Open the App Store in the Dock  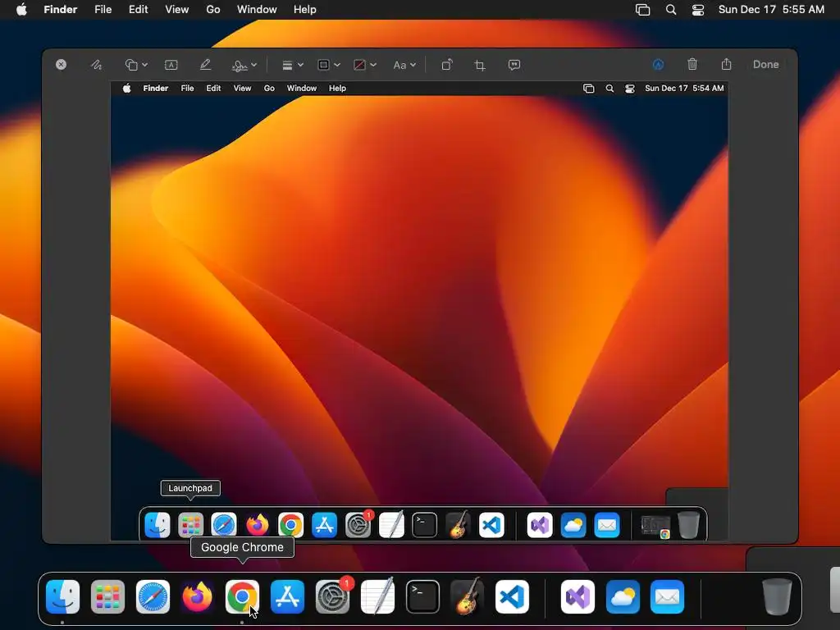click(x=287, y=597)
